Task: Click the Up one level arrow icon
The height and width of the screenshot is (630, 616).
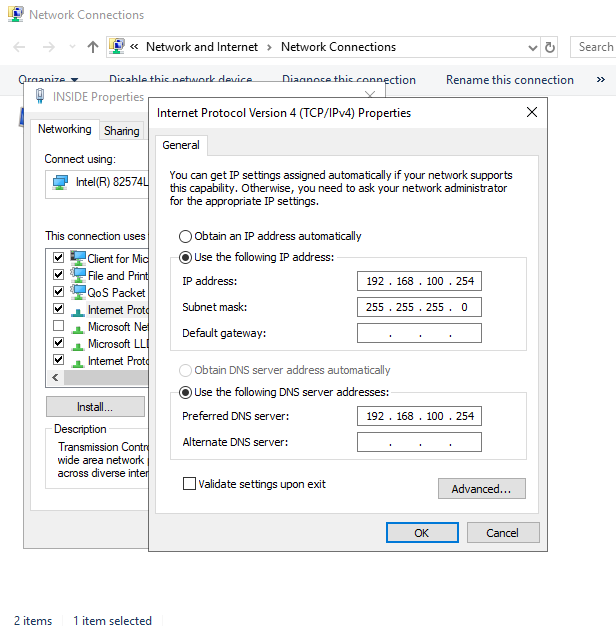Action: [93, 47]
